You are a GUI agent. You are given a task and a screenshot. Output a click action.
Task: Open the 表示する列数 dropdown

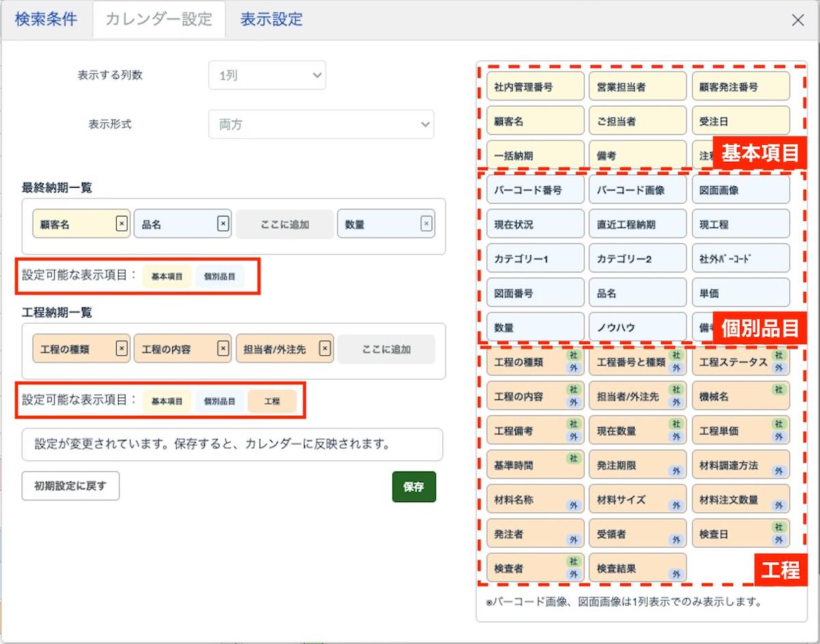click(266, 76)
